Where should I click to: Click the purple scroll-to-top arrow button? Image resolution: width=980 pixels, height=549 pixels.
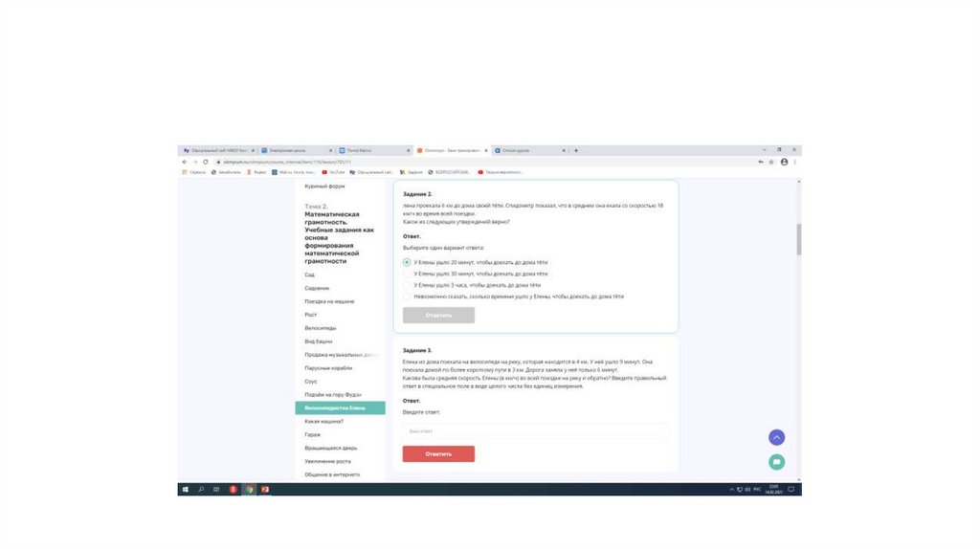[x=776, y=437]
